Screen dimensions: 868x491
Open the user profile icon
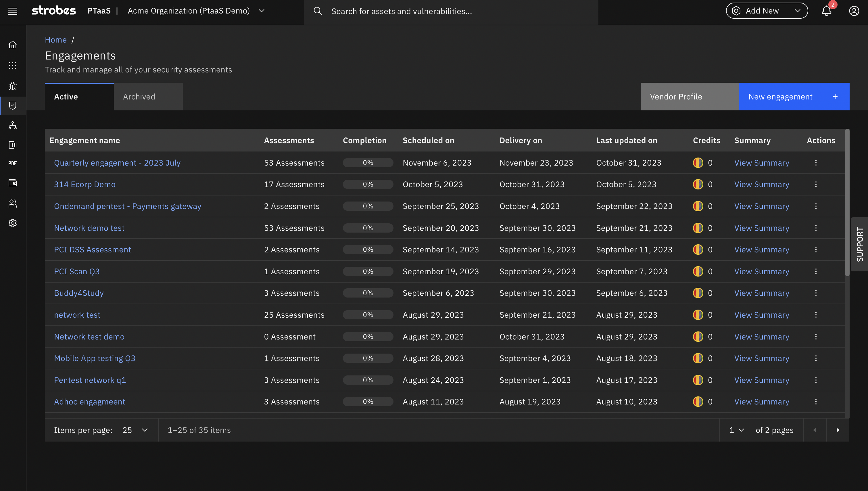point(854,11)
